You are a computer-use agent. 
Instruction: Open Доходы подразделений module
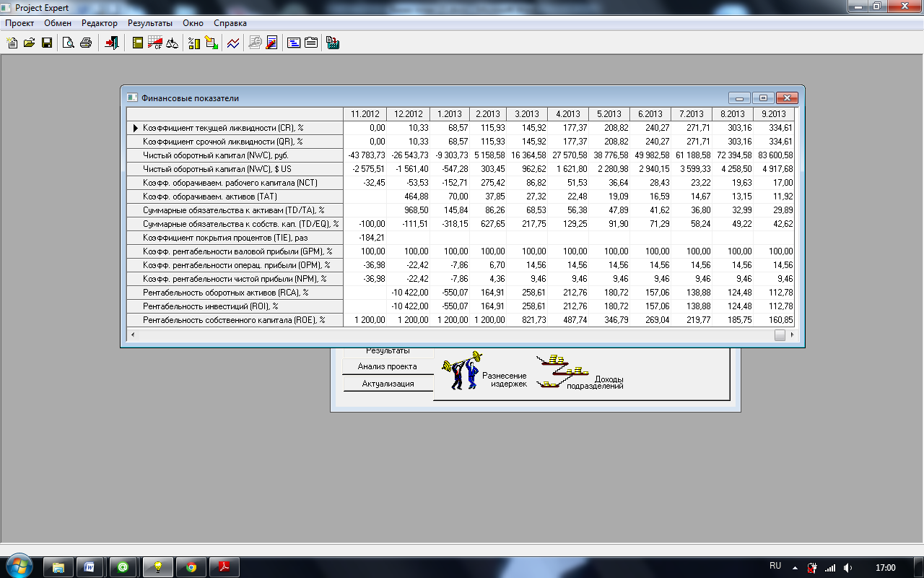(579, 373)
